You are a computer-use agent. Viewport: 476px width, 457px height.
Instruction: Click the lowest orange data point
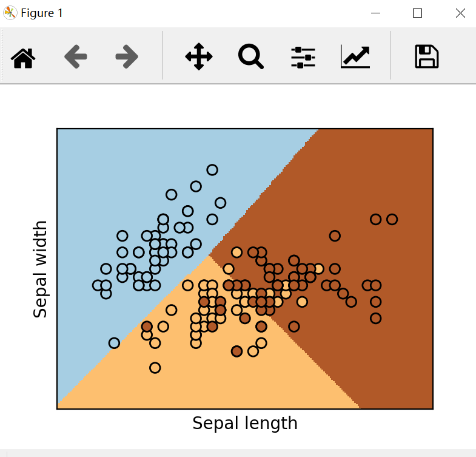[155, 367]
